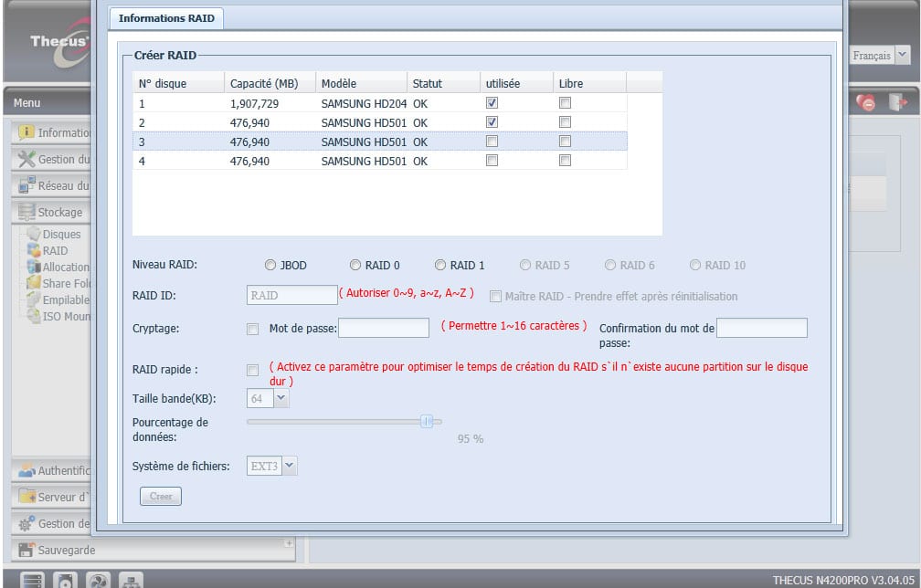Select the Informations RAID tab
Image resolution: width=921 pixels, height=588 pixels.
click(166, 18)
